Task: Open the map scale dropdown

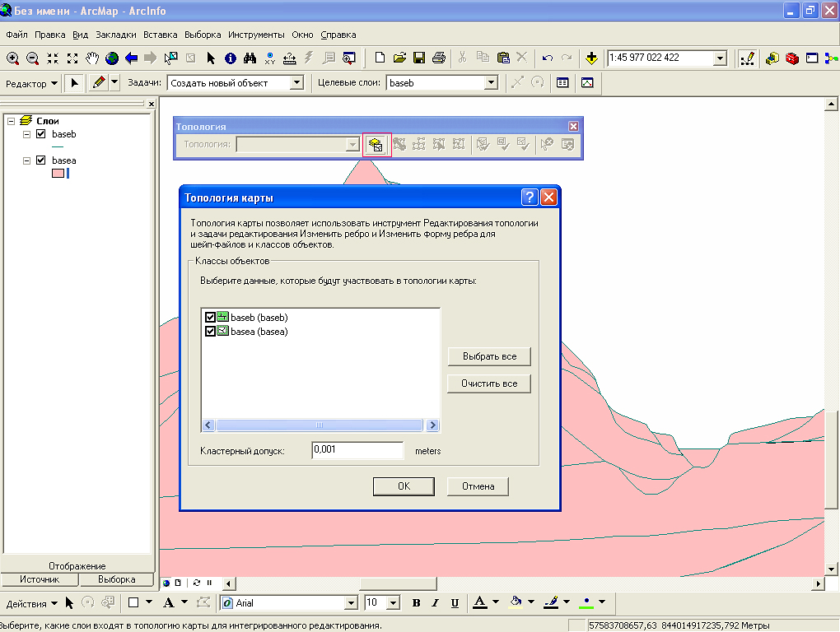Action: point(721,58)
